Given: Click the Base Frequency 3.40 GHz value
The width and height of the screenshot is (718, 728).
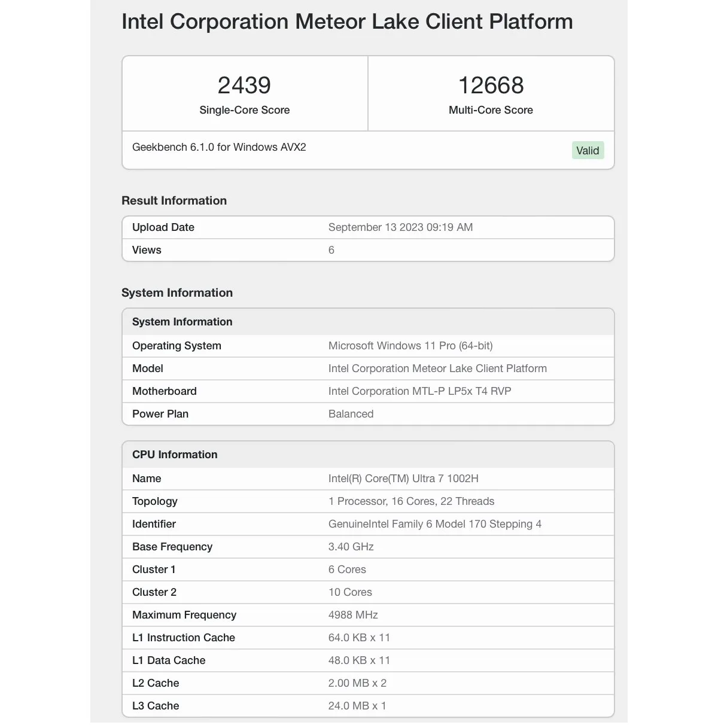Looking at the screenshot, I should click(351, 547).
